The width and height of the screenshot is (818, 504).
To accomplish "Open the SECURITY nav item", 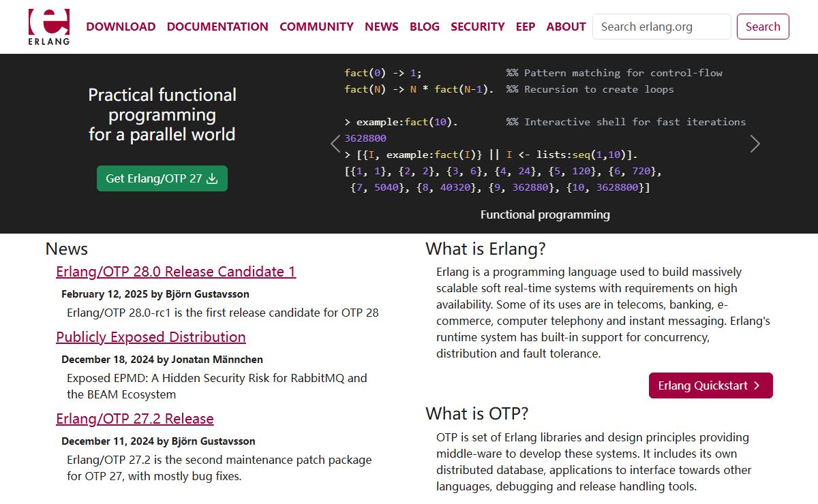I will pos(477,27).
